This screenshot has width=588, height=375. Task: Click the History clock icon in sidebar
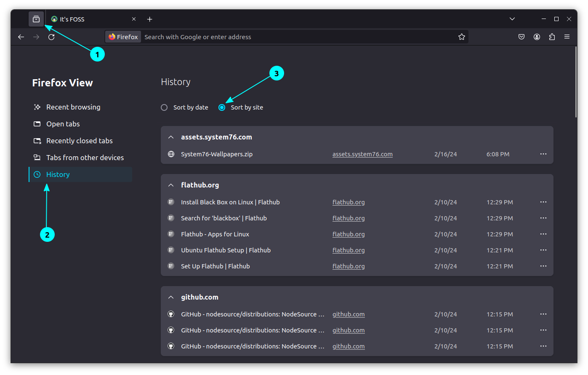(36, 174)
